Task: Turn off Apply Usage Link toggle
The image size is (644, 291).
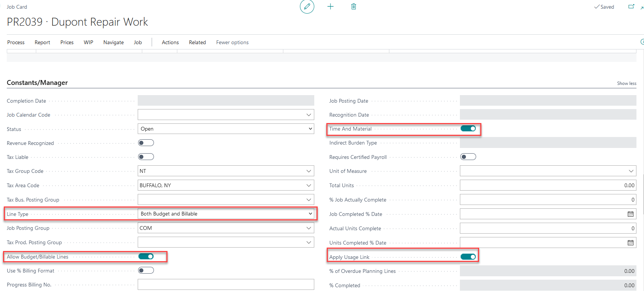Action: pyautogui.click(x=468, y=257)
